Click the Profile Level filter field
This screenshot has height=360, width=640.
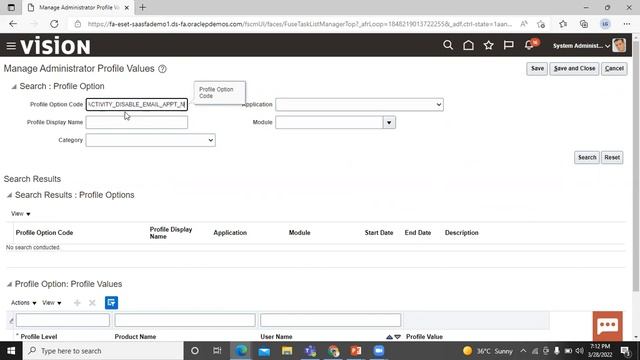point(63,320)
